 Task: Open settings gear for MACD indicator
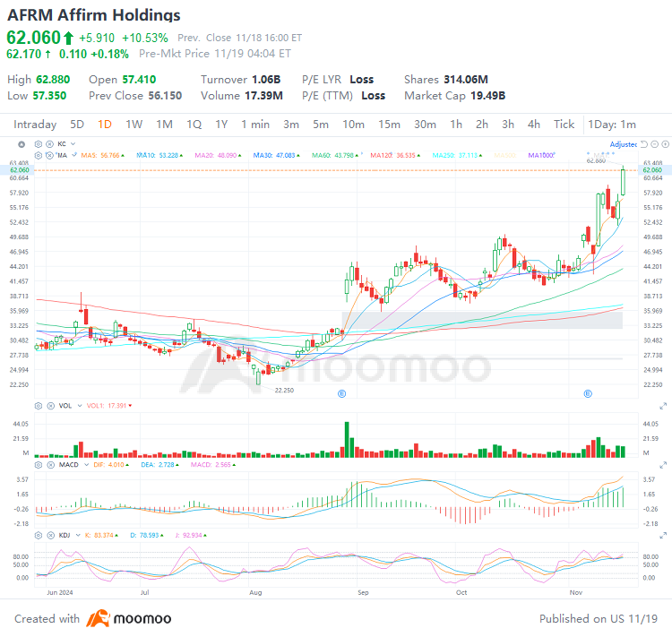(x=39, y=465)
